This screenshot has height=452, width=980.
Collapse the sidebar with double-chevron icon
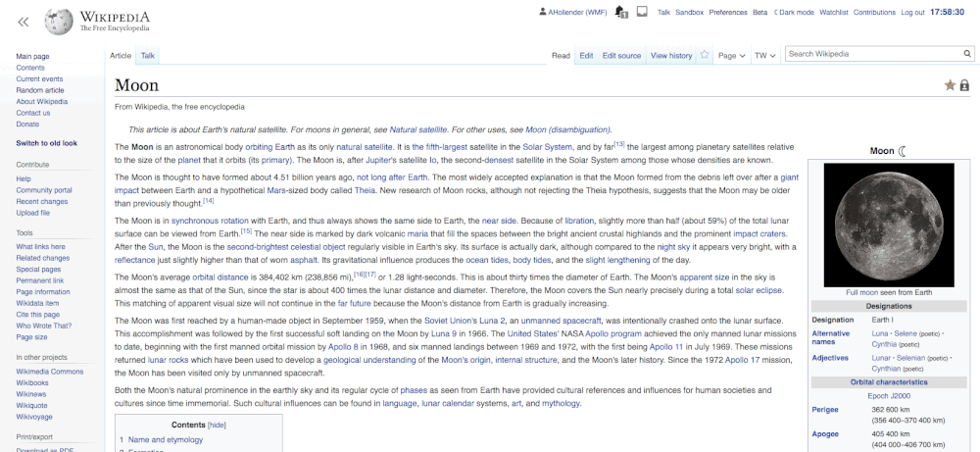tap(23, 21)
